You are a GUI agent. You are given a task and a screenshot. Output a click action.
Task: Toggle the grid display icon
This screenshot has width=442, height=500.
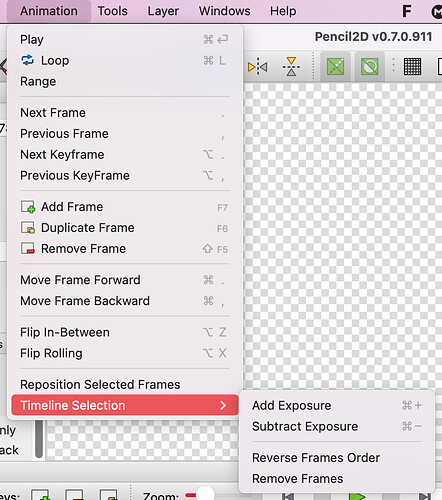pos(412,67)
